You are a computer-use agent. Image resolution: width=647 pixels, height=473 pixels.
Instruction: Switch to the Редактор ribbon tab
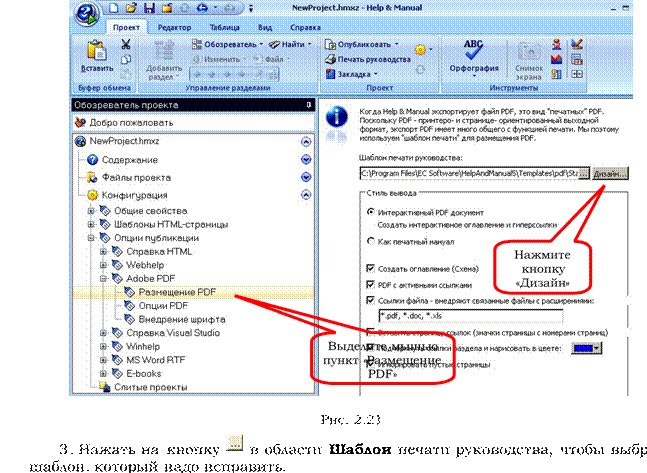(x=174, y=28)
